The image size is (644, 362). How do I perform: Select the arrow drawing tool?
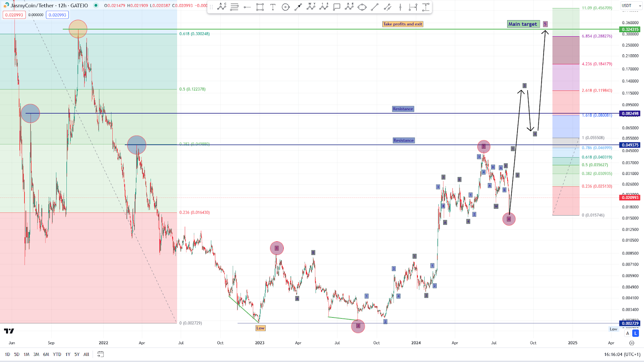(298, 7)
